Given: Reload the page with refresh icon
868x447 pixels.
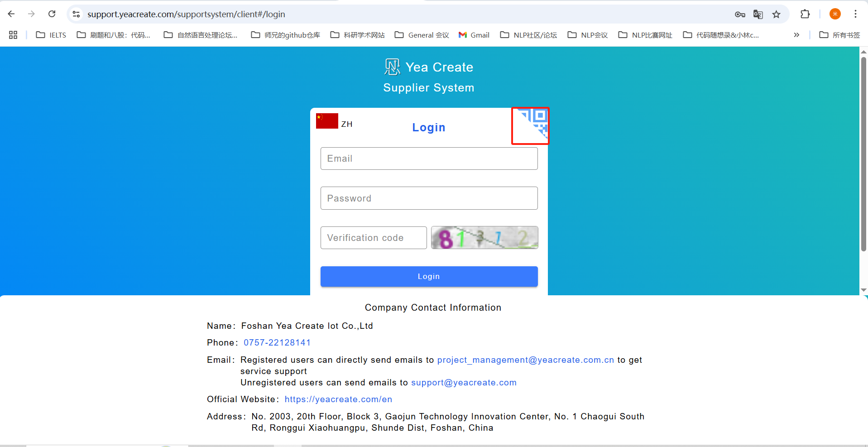Looking at the screenshot, I should (x=52, y=14).
